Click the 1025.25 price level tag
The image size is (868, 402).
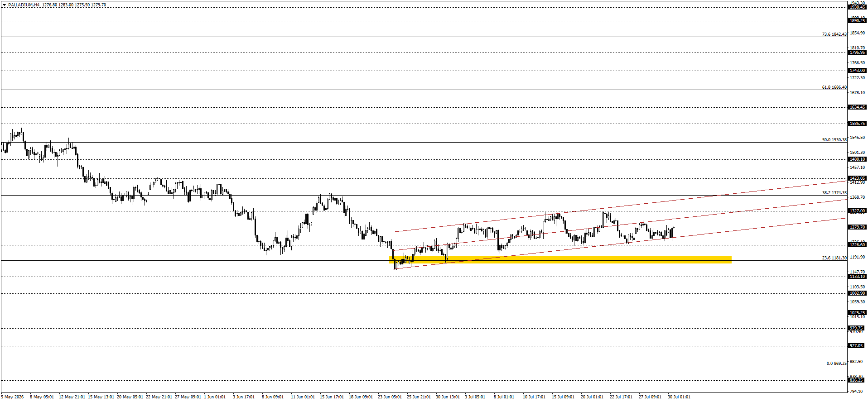(857, 313)
